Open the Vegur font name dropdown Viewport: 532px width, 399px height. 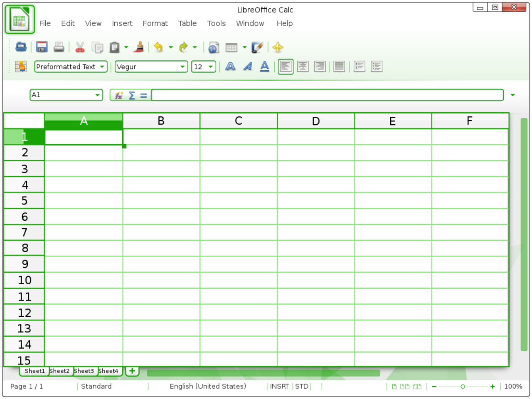tap(182, 66)
